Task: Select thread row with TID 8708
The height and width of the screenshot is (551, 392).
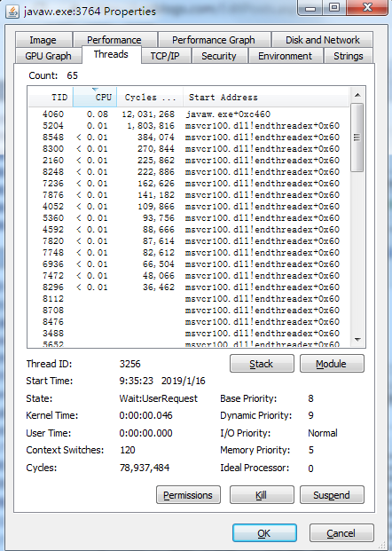Action: [189, 311]
